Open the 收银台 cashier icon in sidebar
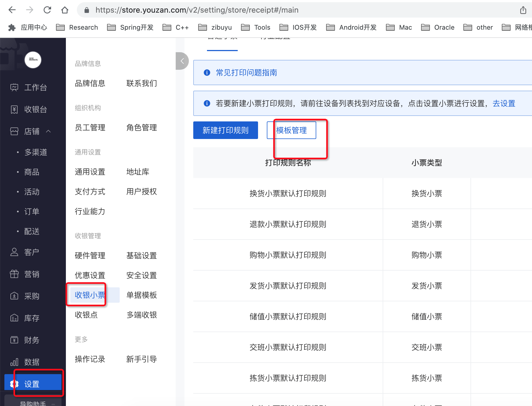Image resolution: width=532 pixels, height=406 pixels. [14, 109]
